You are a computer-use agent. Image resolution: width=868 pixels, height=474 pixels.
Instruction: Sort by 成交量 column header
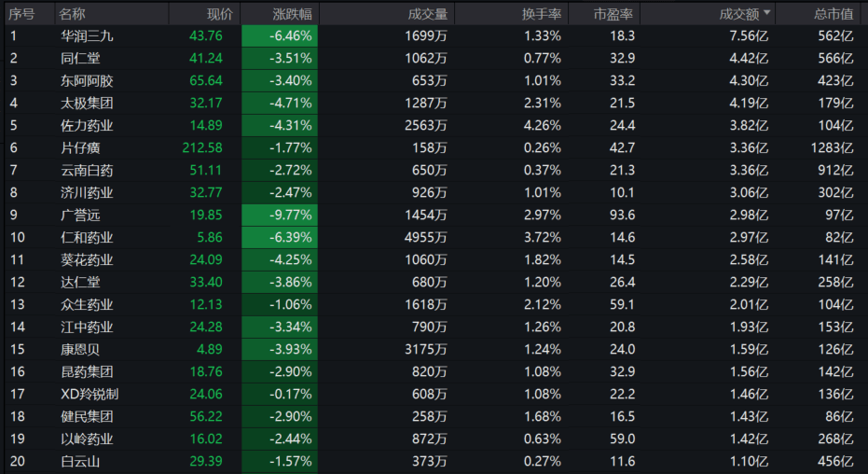(427, 14)
